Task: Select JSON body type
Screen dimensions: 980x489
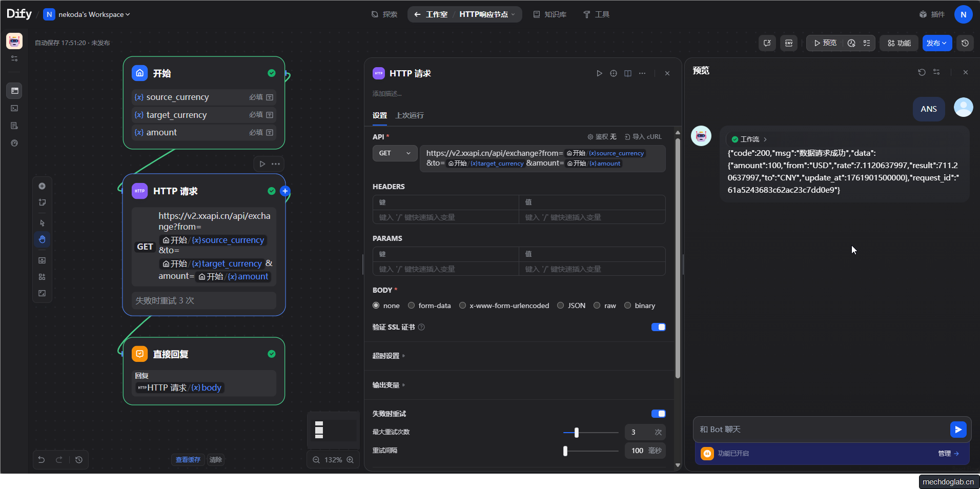Action: (561, 305)
